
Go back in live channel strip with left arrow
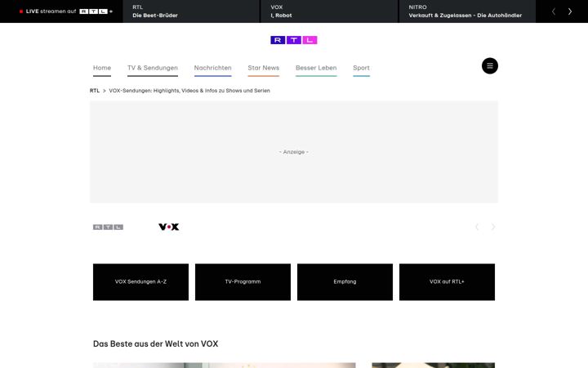click(x=554, y=11)
